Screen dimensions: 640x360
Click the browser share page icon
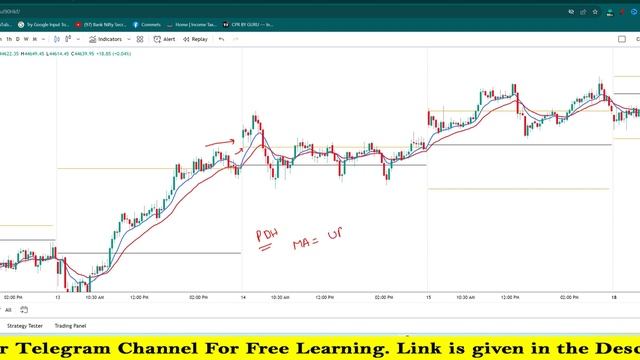click(583, 12)
